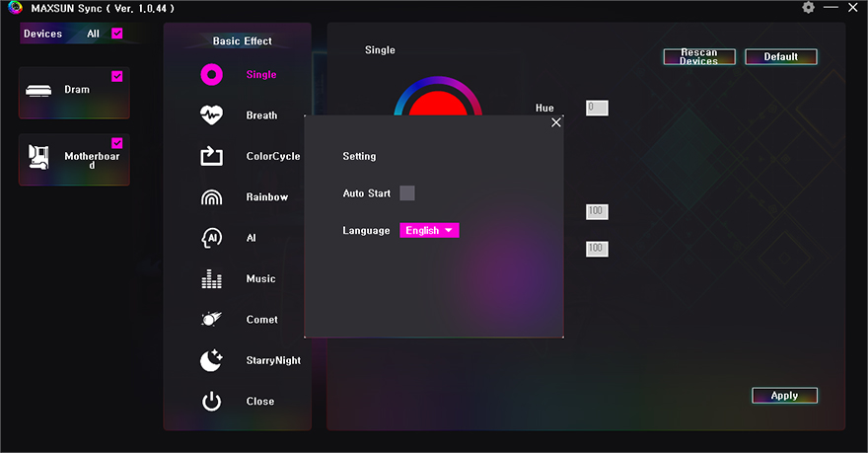Close the MAXSUN Sync window

pos(853,8)
